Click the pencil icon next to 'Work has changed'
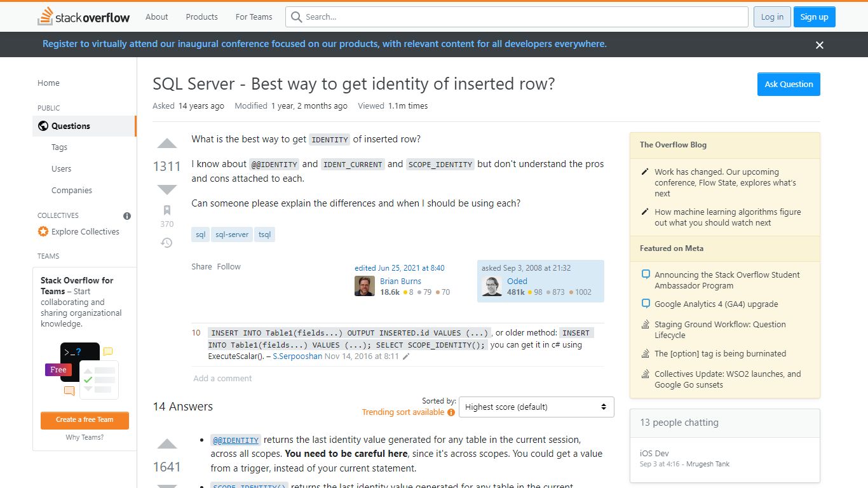This screenshot has width=868, height=488. pyautogui.click(x=645, y=172)
